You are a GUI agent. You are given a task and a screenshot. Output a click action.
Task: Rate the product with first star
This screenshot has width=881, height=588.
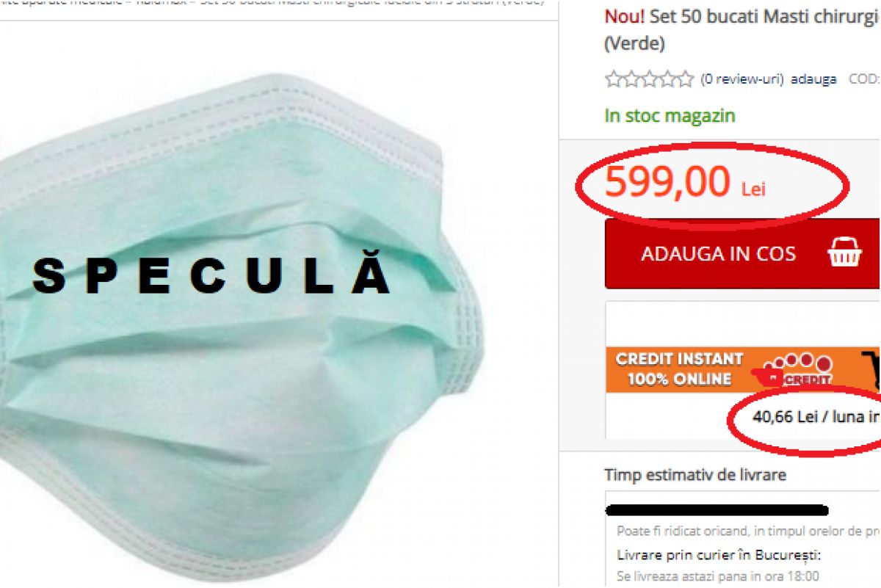click(613, 79)
